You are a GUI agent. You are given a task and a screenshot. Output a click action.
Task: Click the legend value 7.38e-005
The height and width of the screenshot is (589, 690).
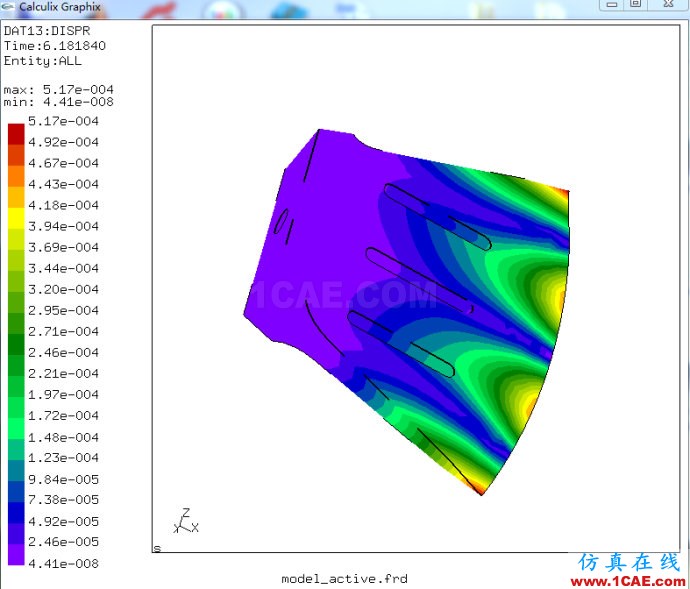[63, 500]
